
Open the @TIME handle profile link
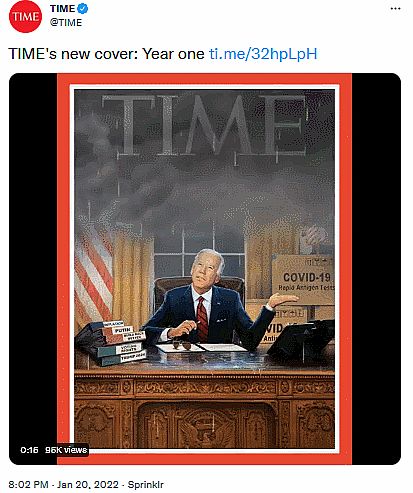pos(66,22)
